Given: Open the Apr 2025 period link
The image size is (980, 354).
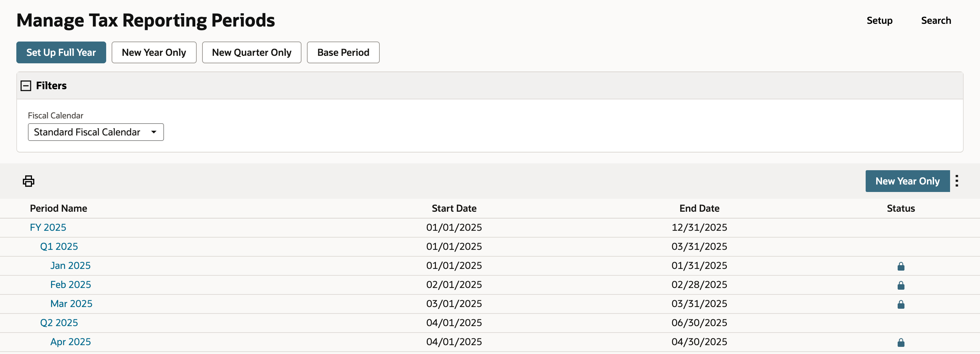Looking at the screenshot, I should (71, 341).
